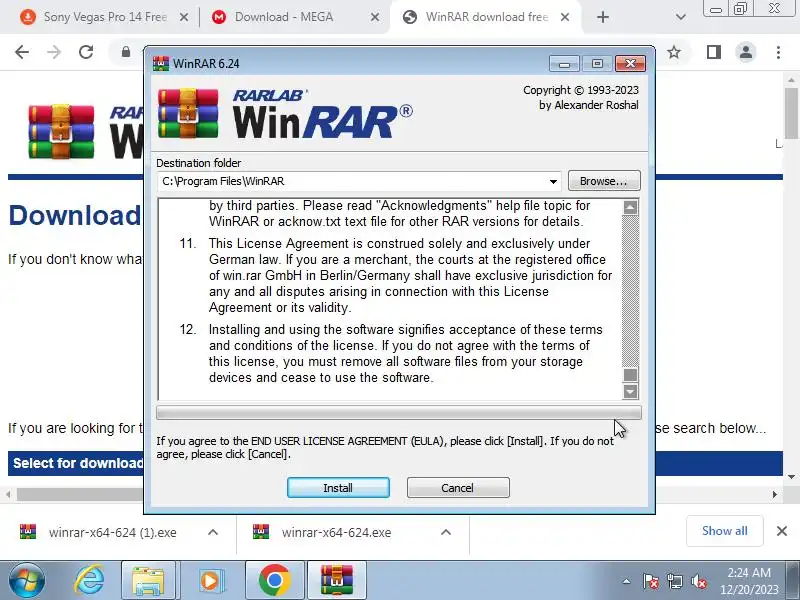This screenshot has height=600, width=800.
Task: Switch to Download - MEGA tab
Action: click(x=283, y=17)
